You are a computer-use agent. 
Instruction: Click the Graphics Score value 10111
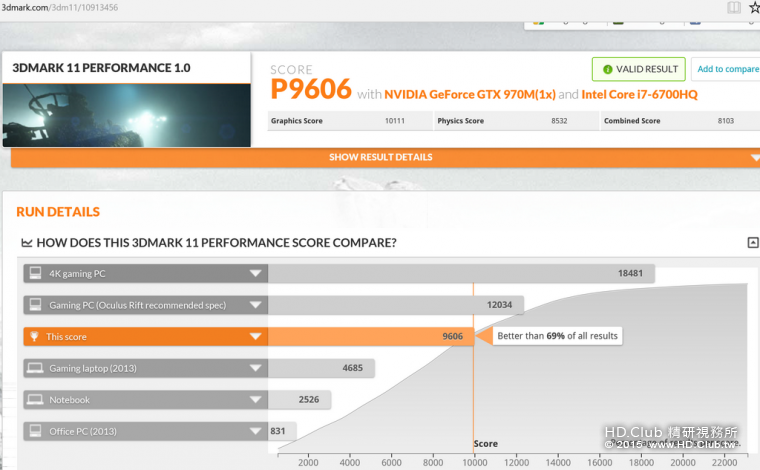click(395, 121)
